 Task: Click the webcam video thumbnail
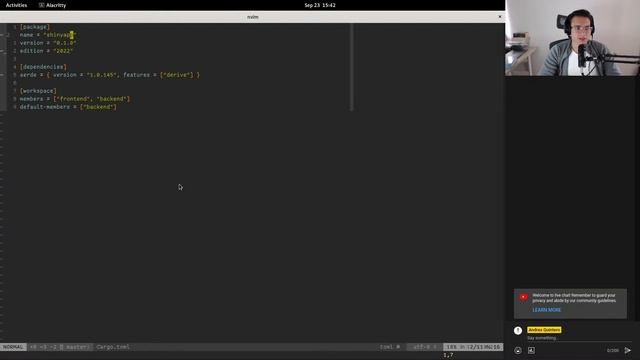[x=572, y=38]
